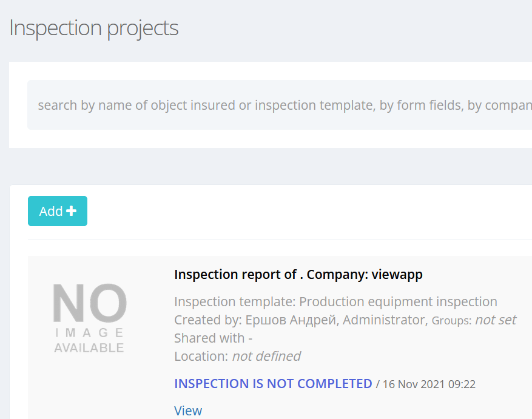Open the View link of the report
Viewport: 532px width, 419px height.
tap(188, 411)
